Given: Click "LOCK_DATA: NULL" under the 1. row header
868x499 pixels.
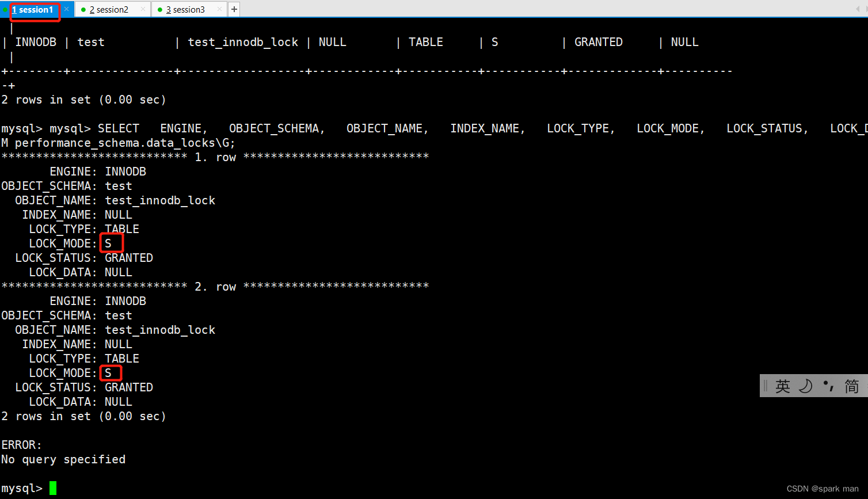Looking at the screenshot, I should [81, 272].
